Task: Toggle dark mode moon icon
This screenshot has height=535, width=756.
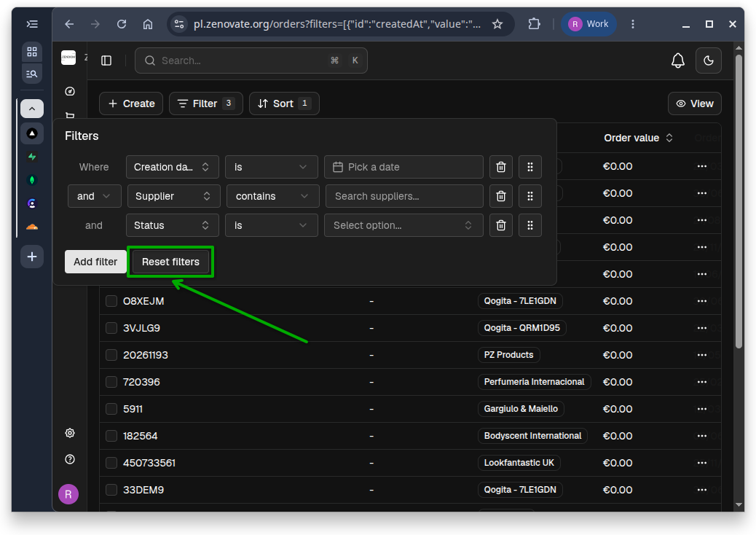Action: click(x=708, y=60)
